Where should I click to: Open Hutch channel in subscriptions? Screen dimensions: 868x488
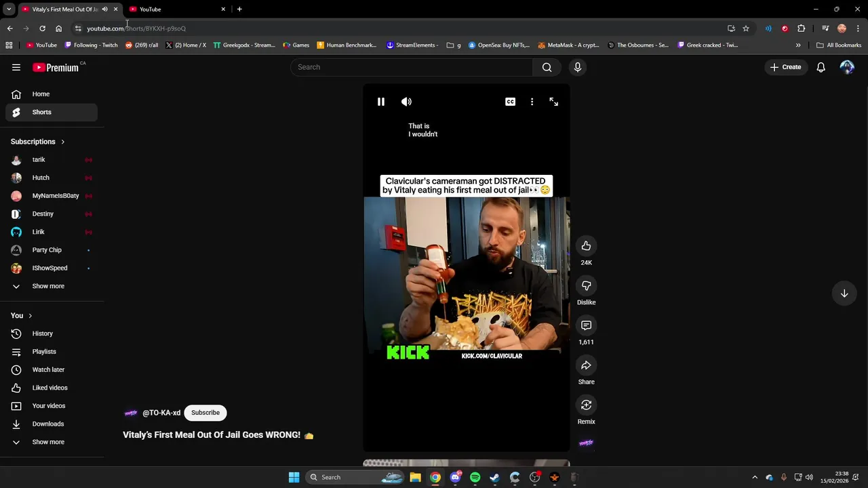pyautogui.click(x=52, y=178)
